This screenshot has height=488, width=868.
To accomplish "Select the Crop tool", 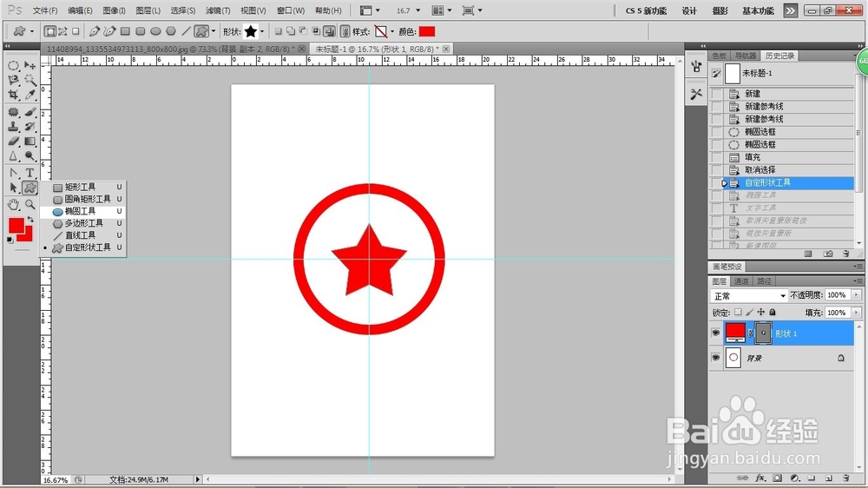I will [13, 95].
